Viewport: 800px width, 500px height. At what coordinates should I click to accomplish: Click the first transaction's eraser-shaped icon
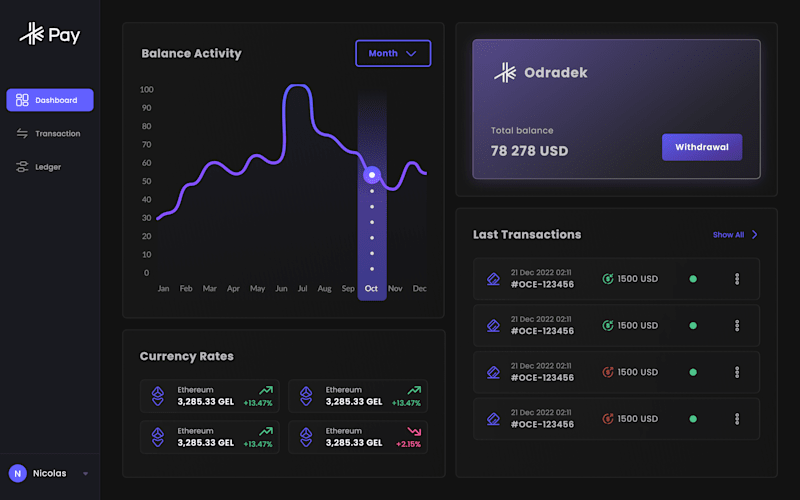click(x=493, y=279)
